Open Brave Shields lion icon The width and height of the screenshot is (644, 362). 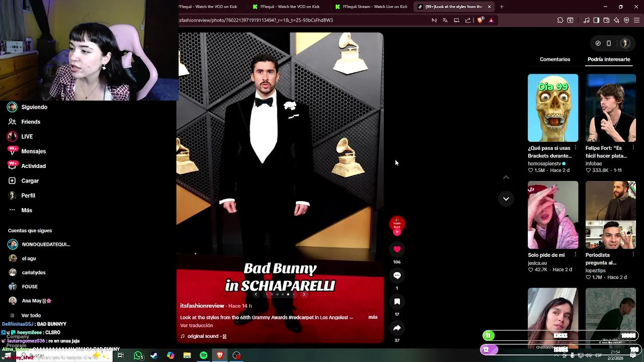pyautogui.click(x=480, y=20)
